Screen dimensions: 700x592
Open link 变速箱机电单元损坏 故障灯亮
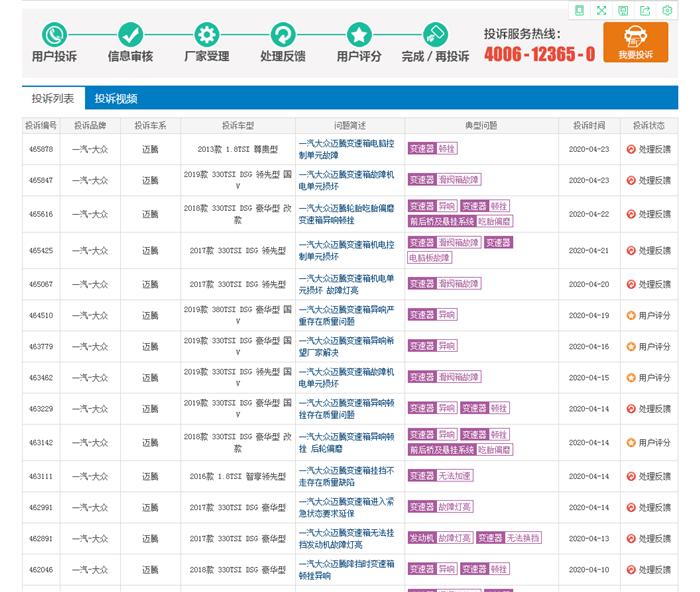click(x=346, y=284)
